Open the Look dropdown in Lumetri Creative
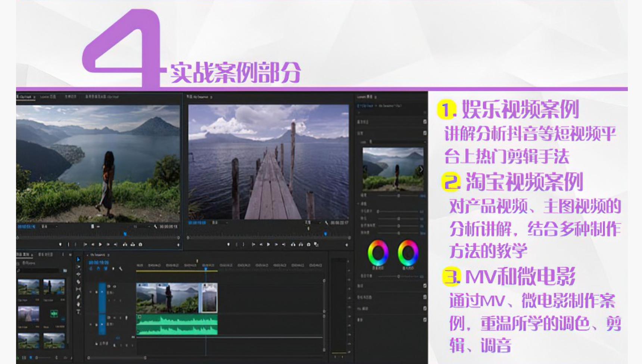This screenshot has width=642, height=364. pyautogui.click(x=397, y=142)
